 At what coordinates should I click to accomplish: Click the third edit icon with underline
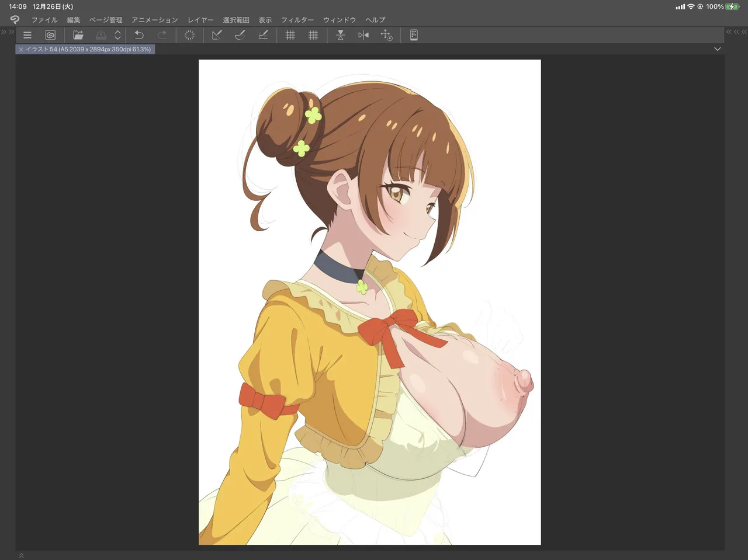[x=263, y=35]
